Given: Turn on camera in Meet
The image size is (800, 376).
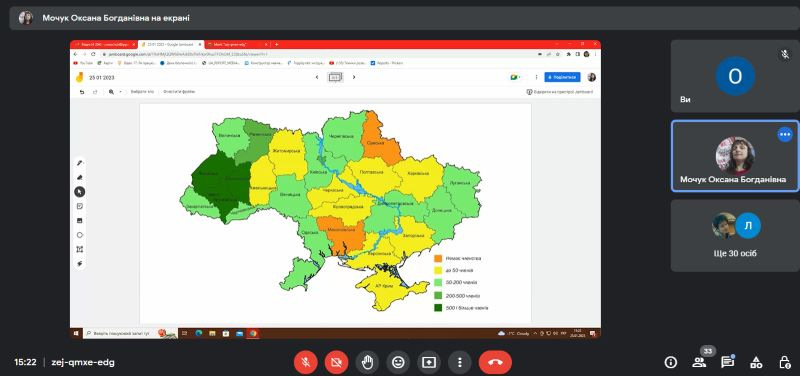Looking at the screenshot, I should (x=336, y=362).
